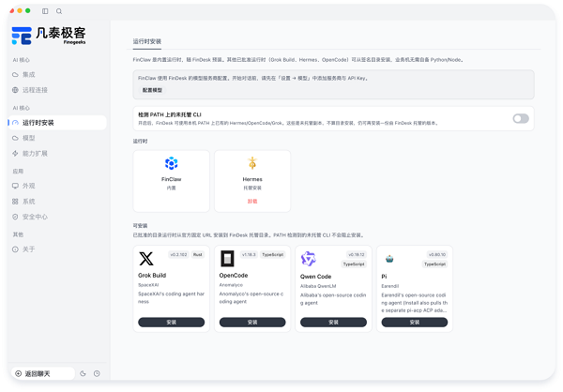Click 卸载 on the Hermes card

252,202
